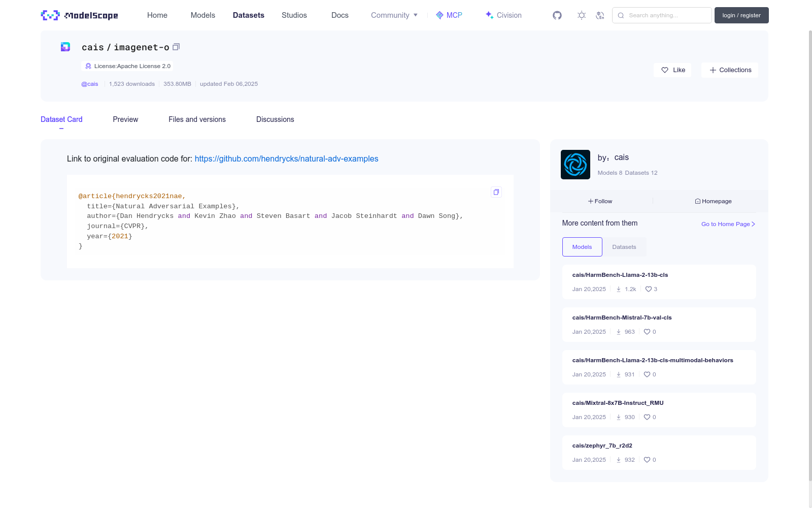The width and height of the screenshot is (812, 508).
Task: Open Go to Home Page link
Action: pos(728,224)
